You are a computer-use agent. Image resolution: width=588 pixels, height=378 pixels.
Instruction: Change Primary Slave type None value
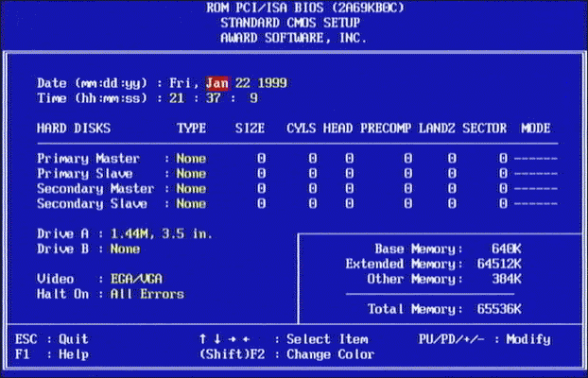coord(190,174)
